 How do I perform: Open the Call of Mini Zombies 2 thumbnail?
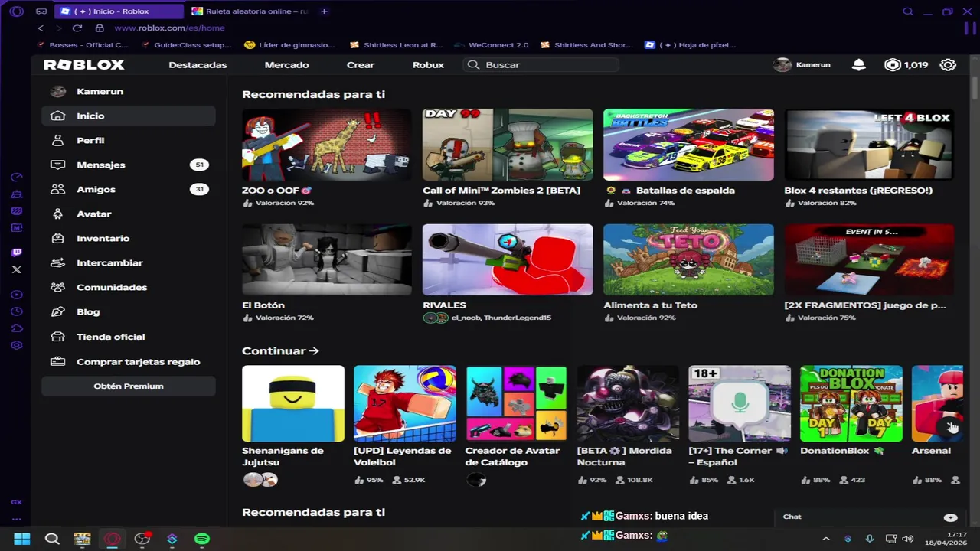coord(508,145)
